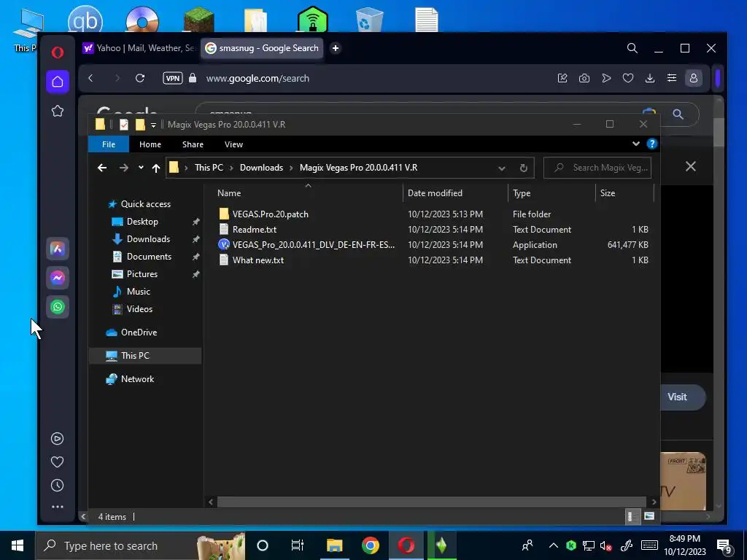Click Downloads in the breadcrumb path
Viewport: 747px width, 560px height.
(261, 168)
